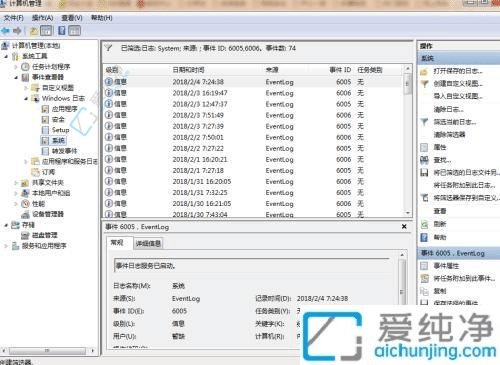Open the 查看(V) menu

pyautogui.click(x=72, y=18)
